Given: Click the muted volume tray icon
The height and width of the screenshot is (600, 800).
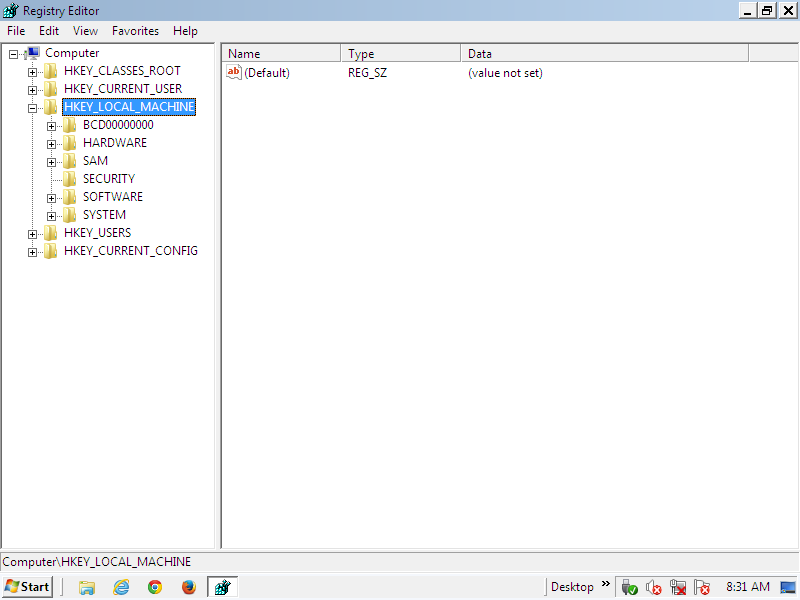Looking at the screenshot, I should pyautogui.click(x=654, y=587).
